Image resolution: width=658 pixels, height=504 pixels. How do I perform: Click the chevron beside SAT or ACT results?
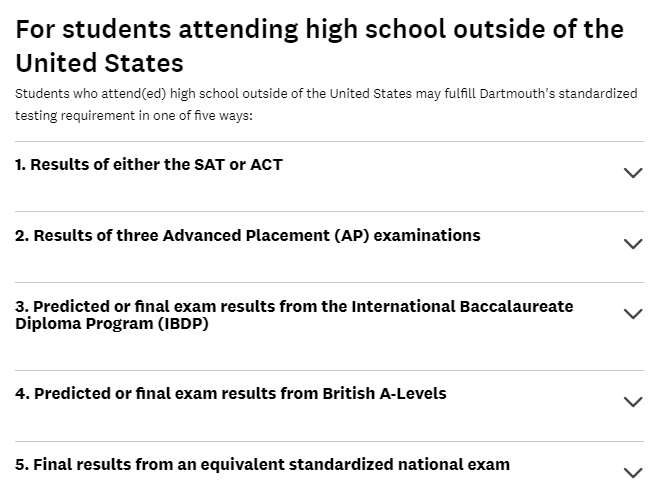(633, 173)
